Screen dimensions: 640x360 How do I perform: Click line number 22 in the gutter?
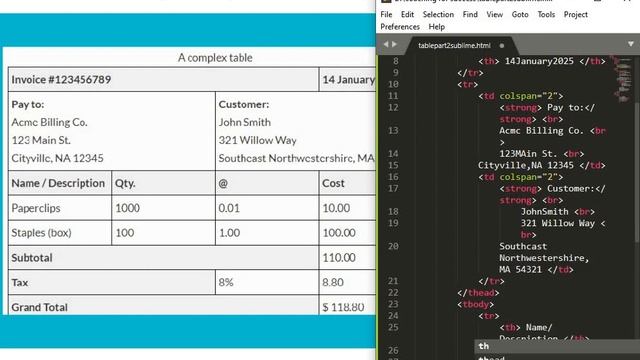[x=393, y=293]
